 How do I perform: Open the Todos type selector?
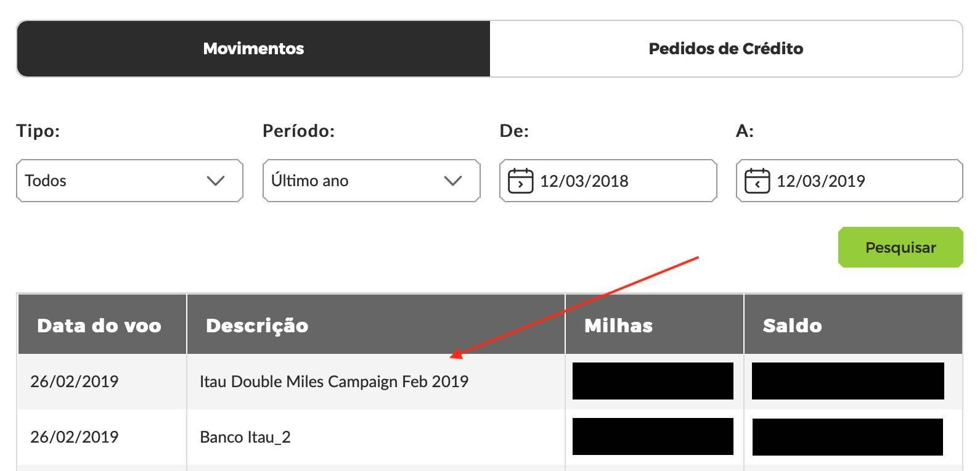[x=129, y=181]
